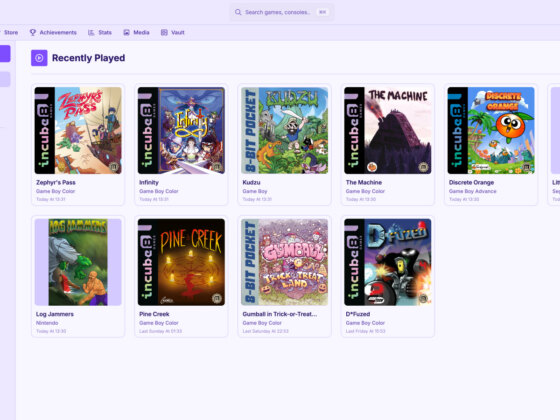Switch to the Media tab

click(136, 32)
